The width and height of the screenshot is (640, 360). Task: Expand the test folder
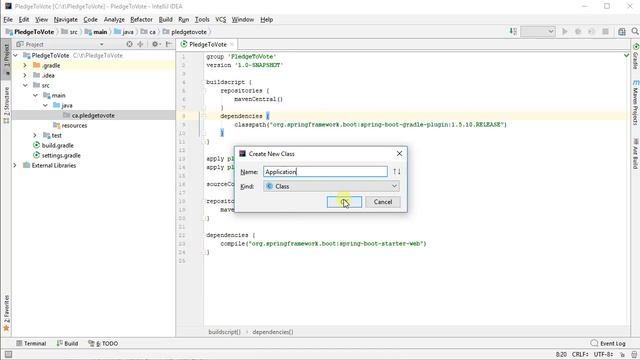36,135
